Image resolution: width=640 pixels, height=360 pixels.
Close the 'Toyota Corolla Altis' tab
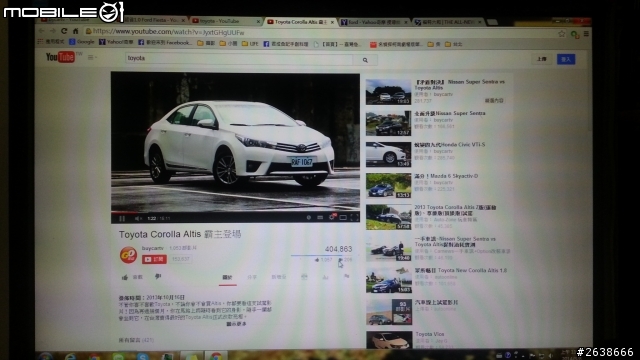[333, 22]
